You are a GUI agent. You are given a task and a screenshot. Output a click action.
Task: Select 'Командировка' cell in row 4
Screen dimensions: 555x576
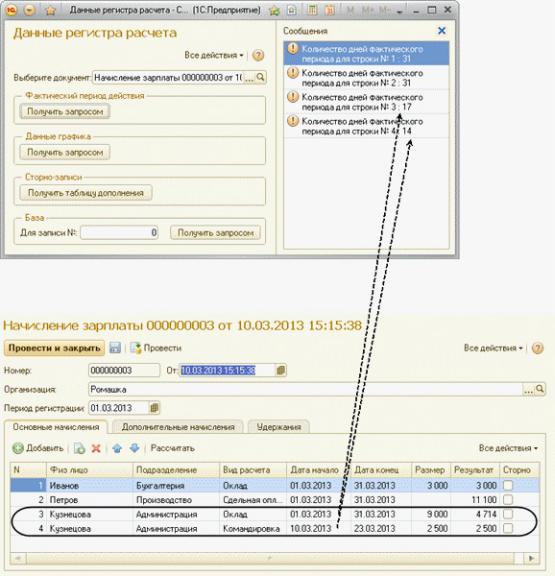click(253, 529)
